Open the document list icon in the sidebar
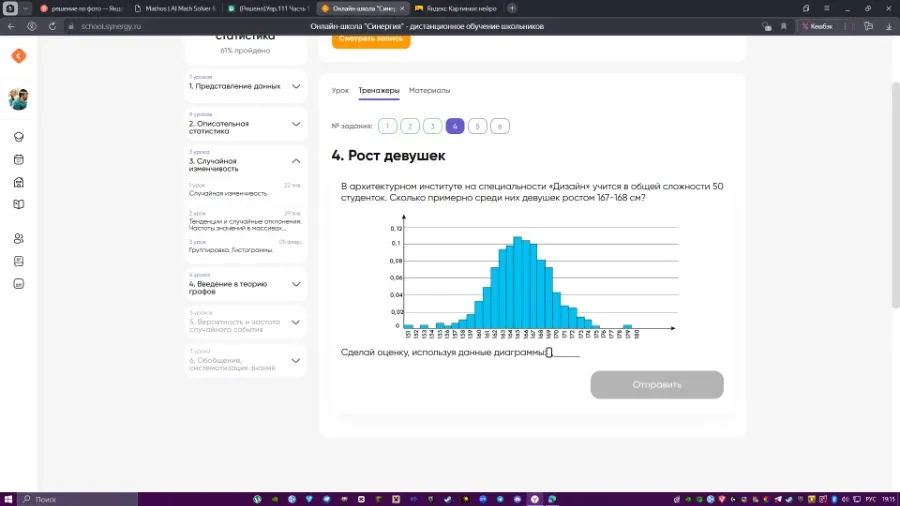This screenshot has height=506, width=900. (19, 262)
